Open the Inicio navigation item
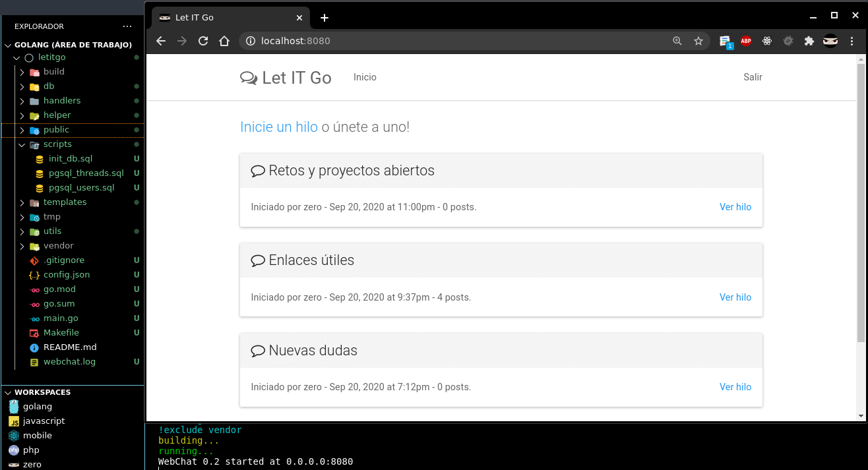 (365, 77)
